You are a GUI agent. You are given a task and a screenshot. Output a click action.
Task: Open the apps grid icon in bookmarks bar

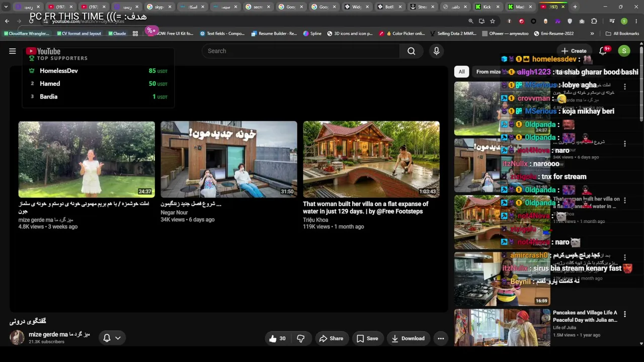point(135,34)
